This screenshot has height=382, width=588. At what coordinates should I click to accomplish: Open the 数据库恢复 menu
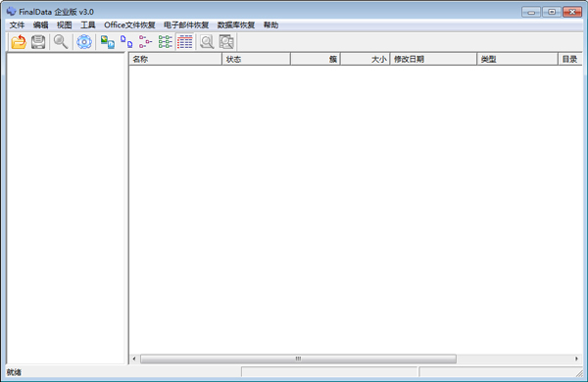point(236,25)
